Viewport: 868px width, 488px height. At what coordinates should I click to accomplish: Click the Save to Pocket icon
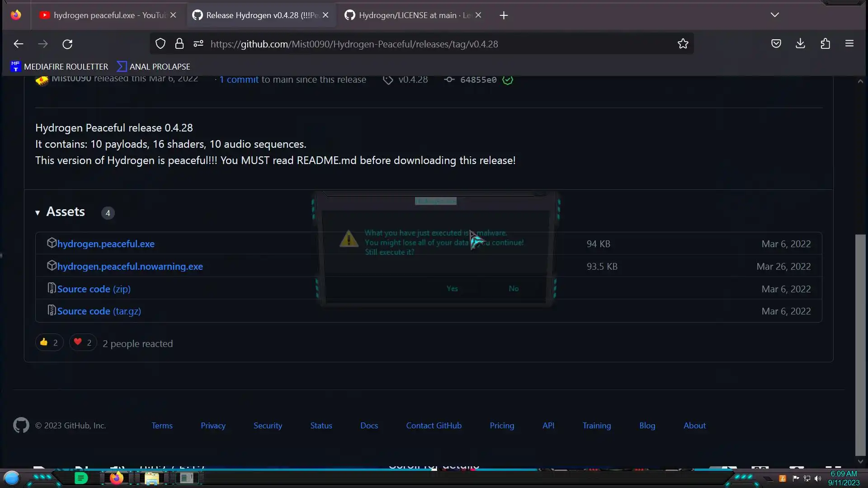[x=776, y=44]
